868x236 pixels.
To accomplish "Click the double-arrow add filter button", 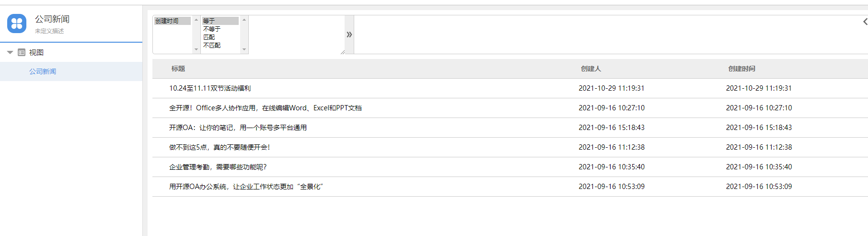I will coord(349,35).
